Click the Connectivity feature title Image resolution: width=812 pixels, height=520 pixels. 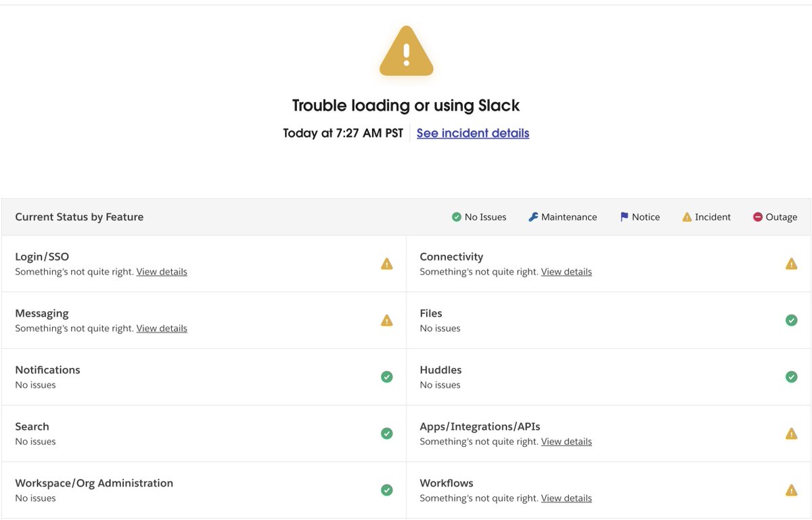451,257
